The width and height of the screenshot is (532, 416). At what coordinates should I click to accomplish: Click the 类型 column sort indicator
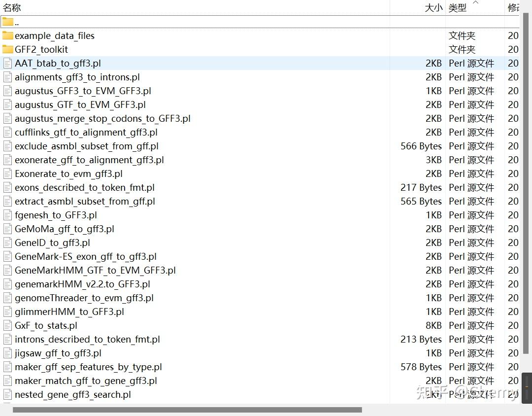tap(475, 4)
